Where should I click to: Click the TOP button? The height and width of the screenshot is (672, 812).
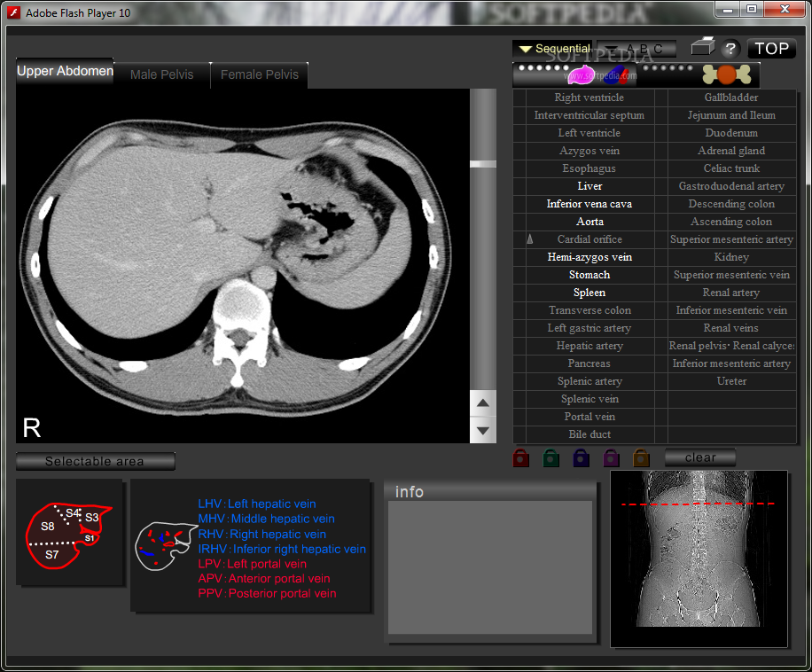(x=771, y=49)
